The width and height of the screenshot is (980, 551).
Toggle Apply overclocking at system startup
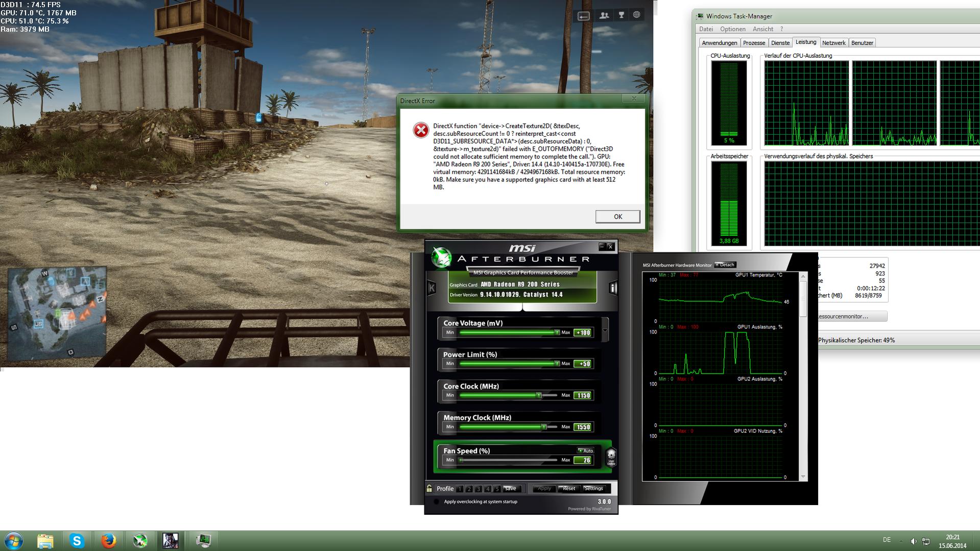[x=437, y=501]
